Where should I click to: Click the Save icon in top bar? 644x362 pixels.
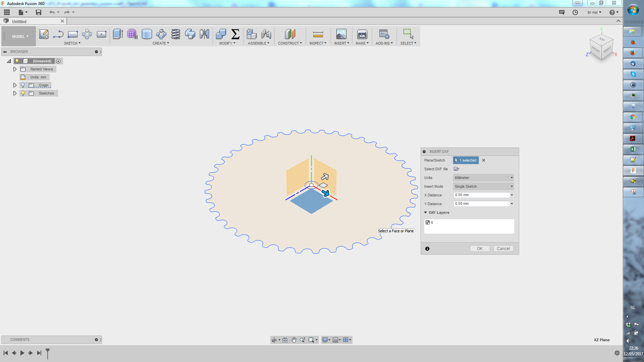coord(39,12)
